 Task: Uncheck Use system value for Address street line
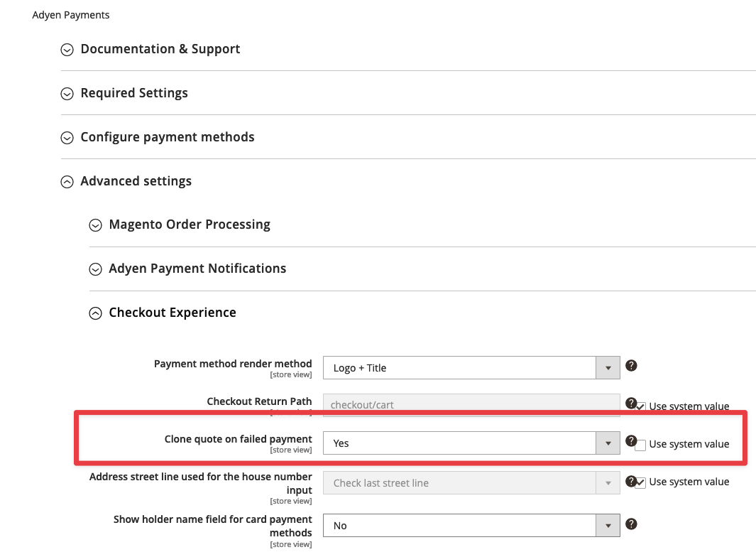point(641,482)
